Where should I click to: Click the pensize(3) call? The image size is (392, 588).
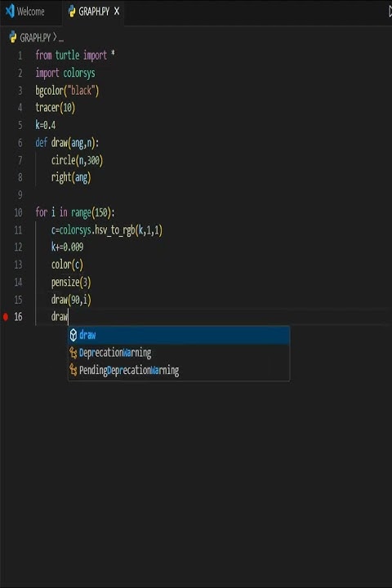71,282
